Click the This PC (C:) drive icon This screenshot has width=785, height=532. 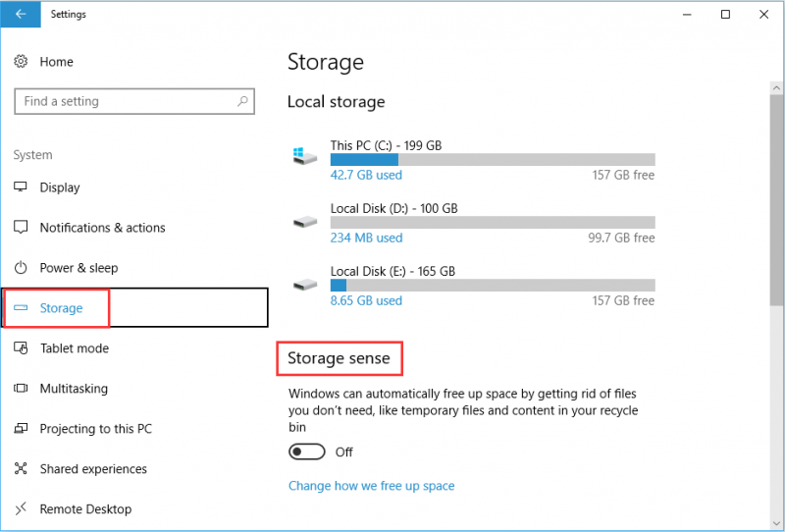305,156
